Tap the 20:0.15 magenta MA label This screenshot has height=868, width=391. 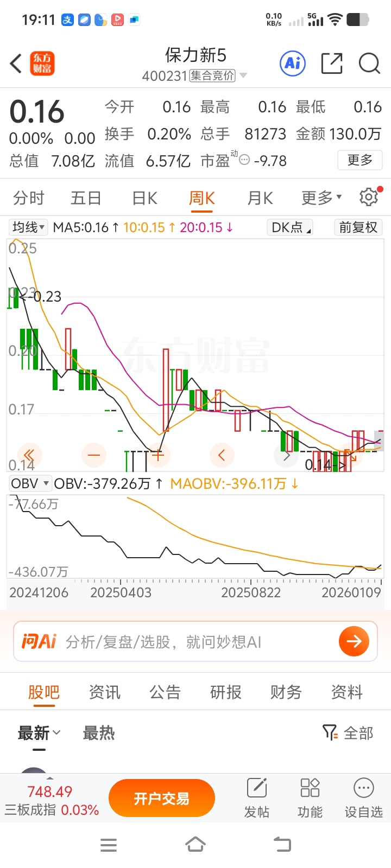pos(206,227)
